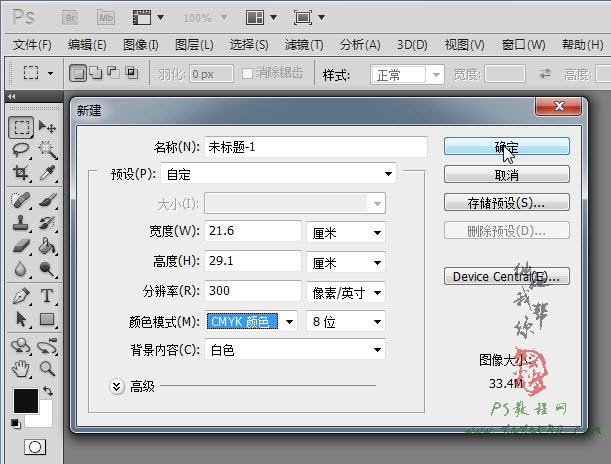The image size is (611, 464).
Task: Choose New Selection mode button
Action: click(78, 73)
